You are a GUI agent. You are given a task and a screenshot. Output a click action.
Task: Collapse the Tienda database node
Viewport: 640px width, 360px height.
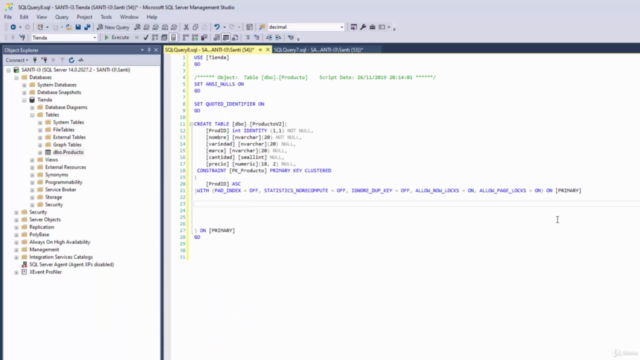pos(24,100)
